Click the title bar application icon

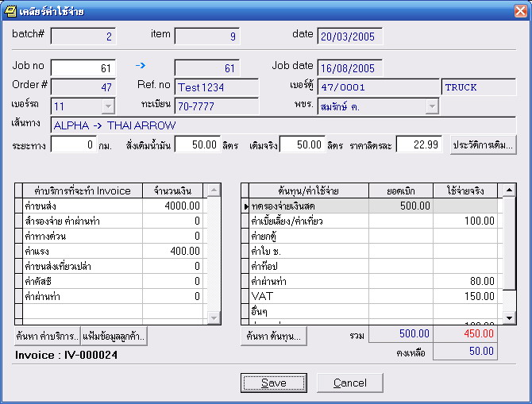pyautogui.click(x=10, y=11)
